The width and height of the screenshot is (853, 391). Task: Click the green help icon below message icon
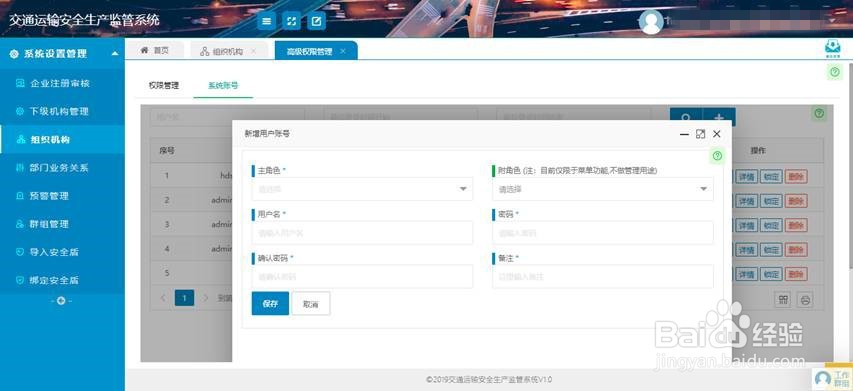(x=835, y=72)
